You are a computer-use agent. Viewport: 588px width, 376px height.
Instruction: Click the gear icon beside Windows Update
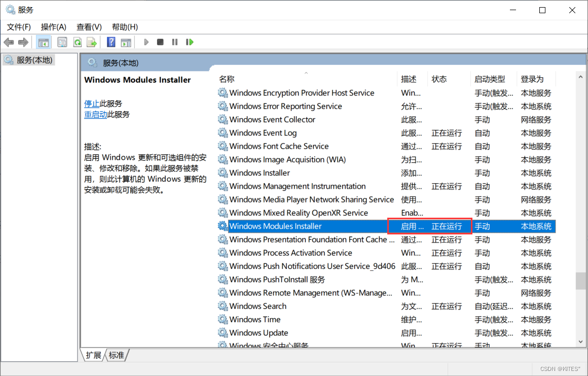[223, 333]
